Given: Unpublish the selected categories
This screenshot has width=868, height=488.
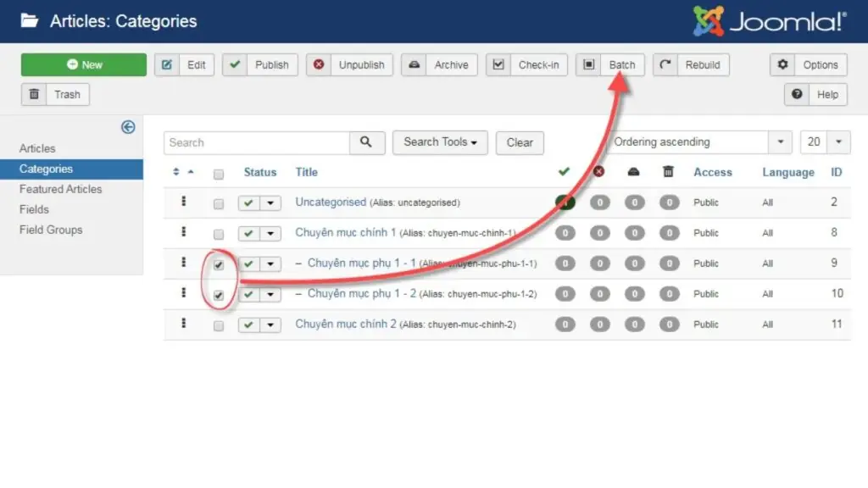Looking at the screenshot, I should [x=349, y=64].
